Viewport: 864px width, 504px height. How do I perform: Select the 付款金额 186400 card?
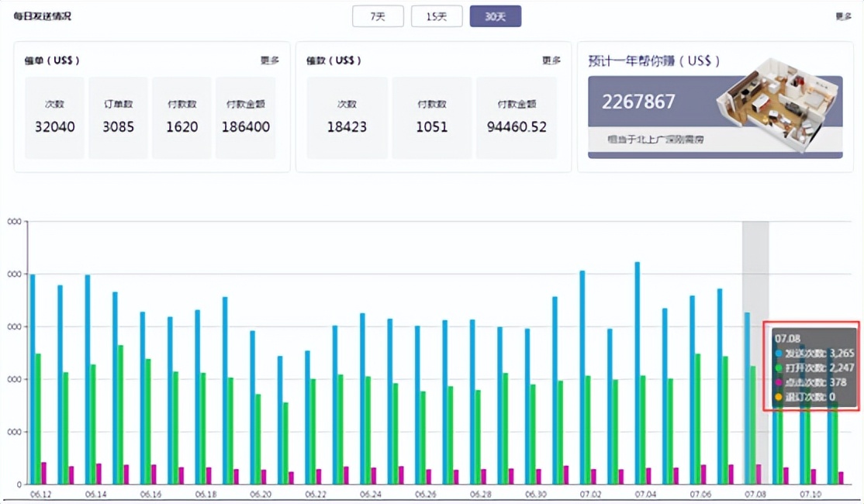tap(245, 118)
